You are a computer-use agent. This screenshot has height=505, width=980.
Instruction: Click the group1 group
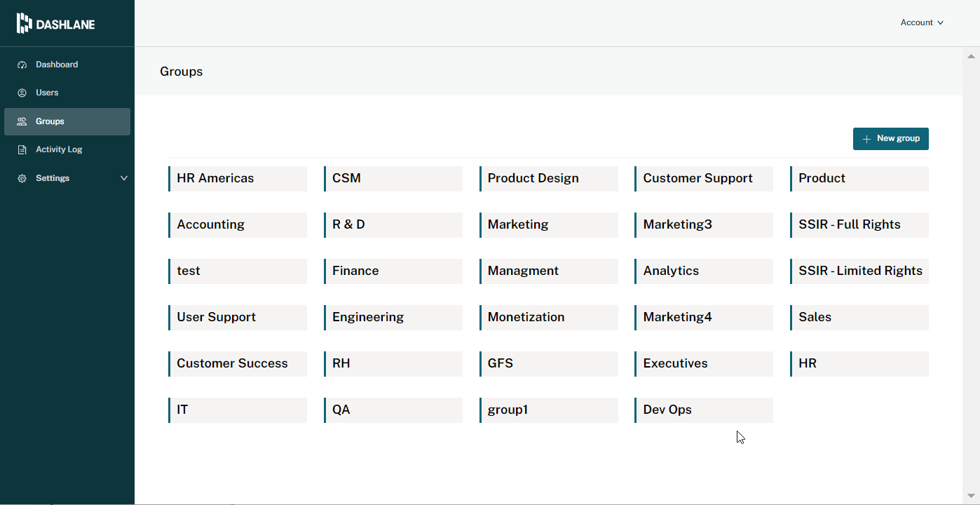[x=549, y=410]
